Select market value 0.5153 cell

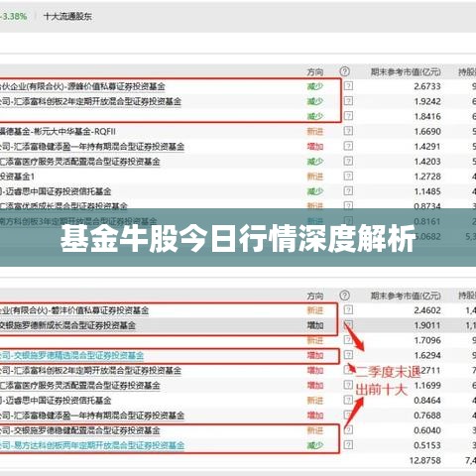[x=427, y=445]
